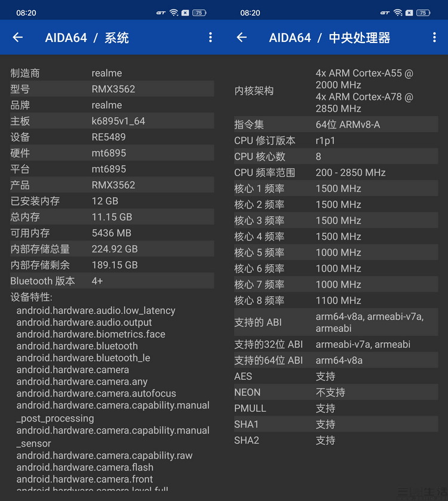Screen dimensions: 448x501
Task: Open the overflow menu in the 中央处理器 screen
Action: [x=434, y=38]
